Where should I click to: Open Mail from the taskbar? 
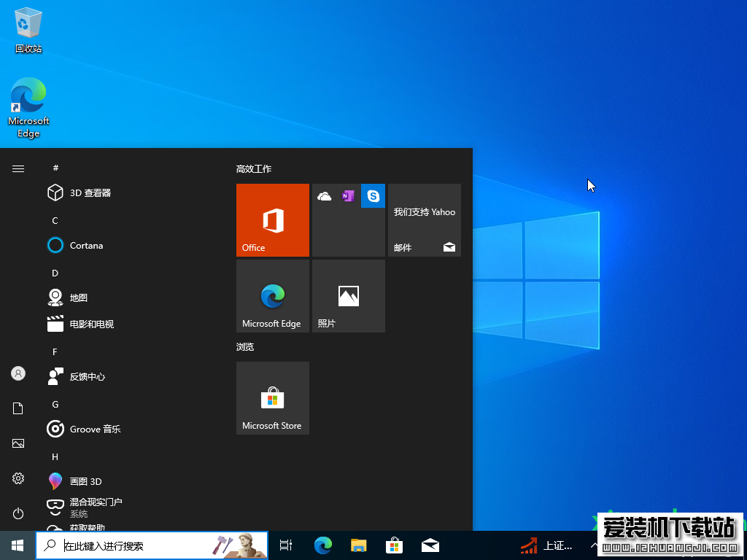coord(430,545)
